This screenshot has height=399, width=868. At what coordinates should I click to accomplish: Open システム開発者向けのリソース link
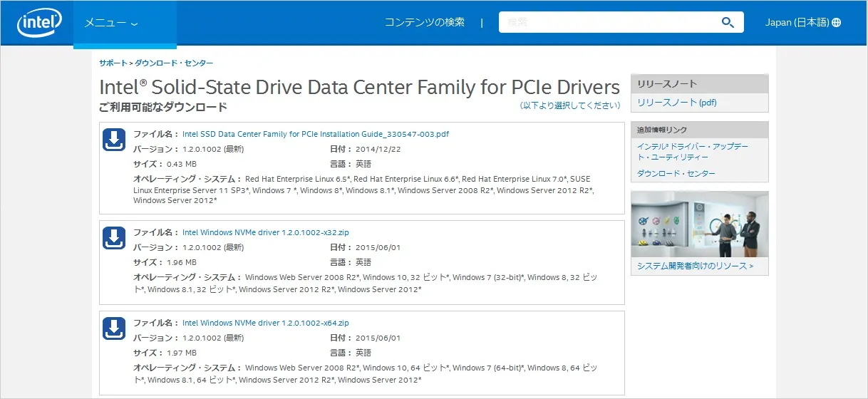pyautogui.click(x=695, y=266)
